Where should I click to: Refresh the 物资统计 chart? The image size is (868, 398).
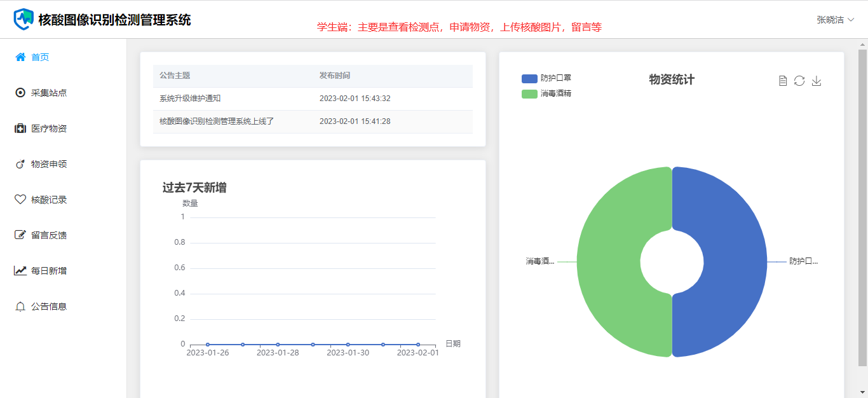(x=799, y=81)
